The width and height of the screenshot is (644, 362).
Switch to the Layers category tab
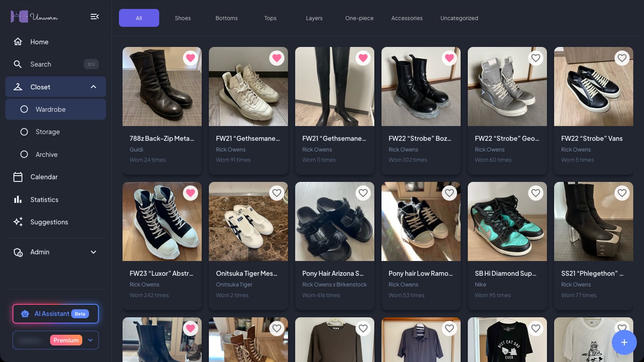314,18
